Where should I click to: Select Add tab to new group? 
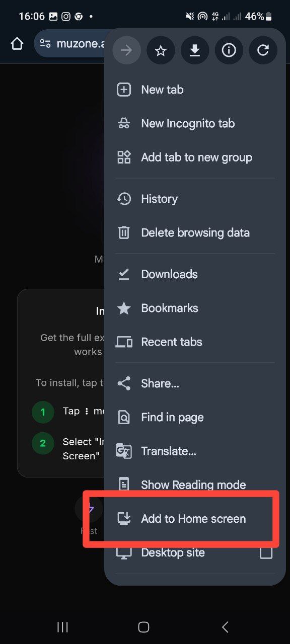click(195, 157)
